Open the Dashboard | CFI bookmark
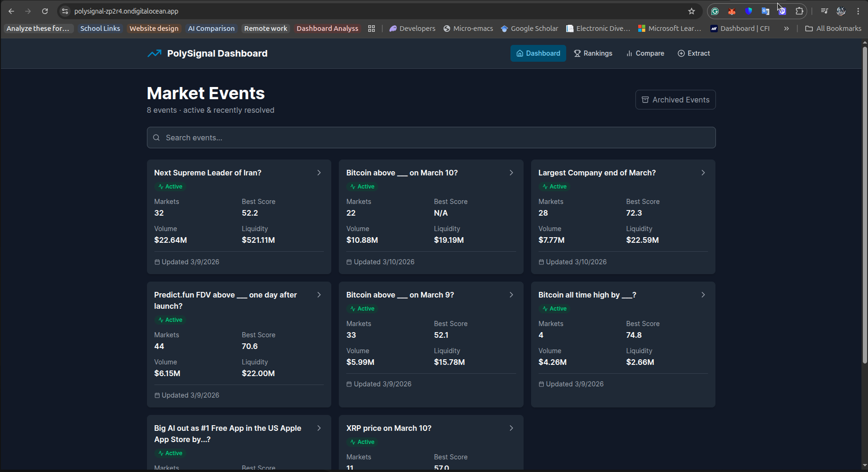 point(740,29)
